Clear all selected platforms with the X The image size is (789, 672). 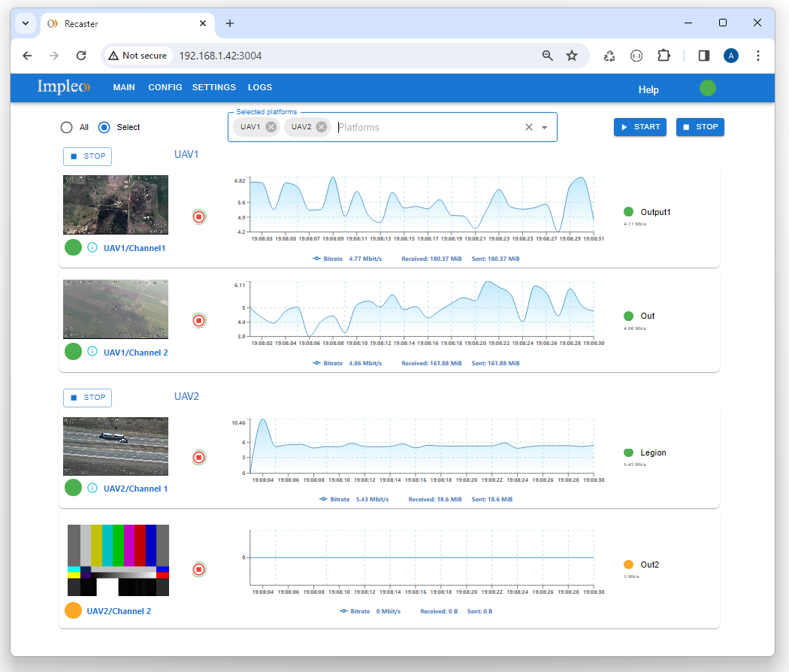click(528, 127)
